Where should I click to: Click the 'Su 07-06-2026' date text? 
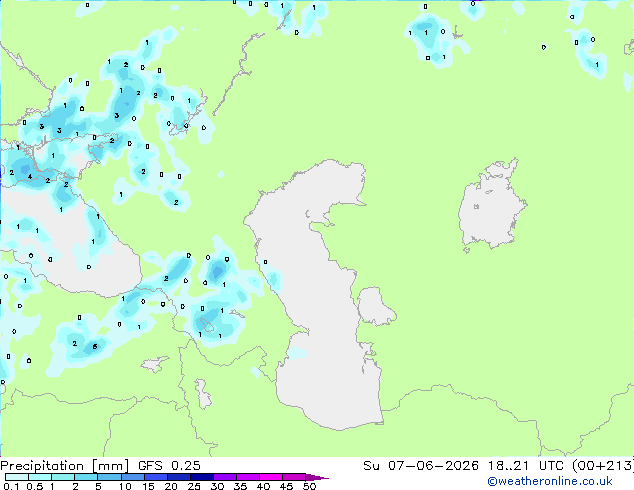(421, 466)
